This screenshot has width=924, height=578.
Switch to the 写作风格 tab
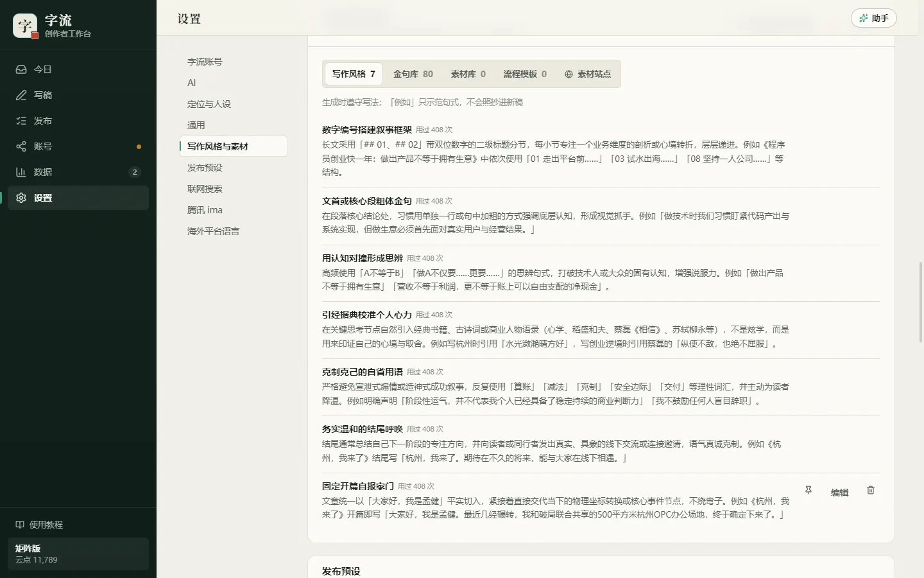pyautogui.click(x=354, y=74)
